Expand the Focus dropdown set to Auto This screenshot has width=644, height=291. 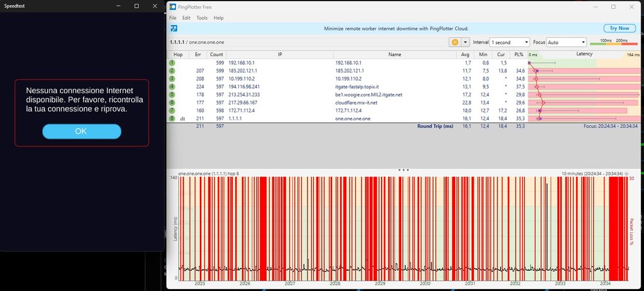tap(567, 42)
